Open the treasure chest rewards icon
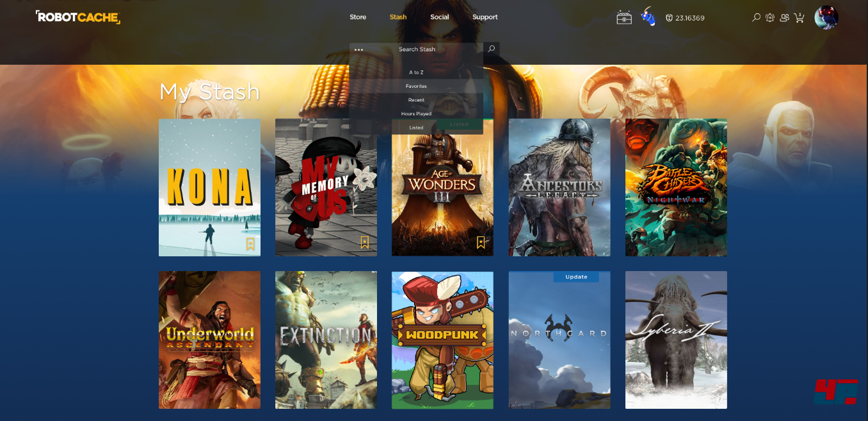The image size is (868, 421). pos(623,18)
